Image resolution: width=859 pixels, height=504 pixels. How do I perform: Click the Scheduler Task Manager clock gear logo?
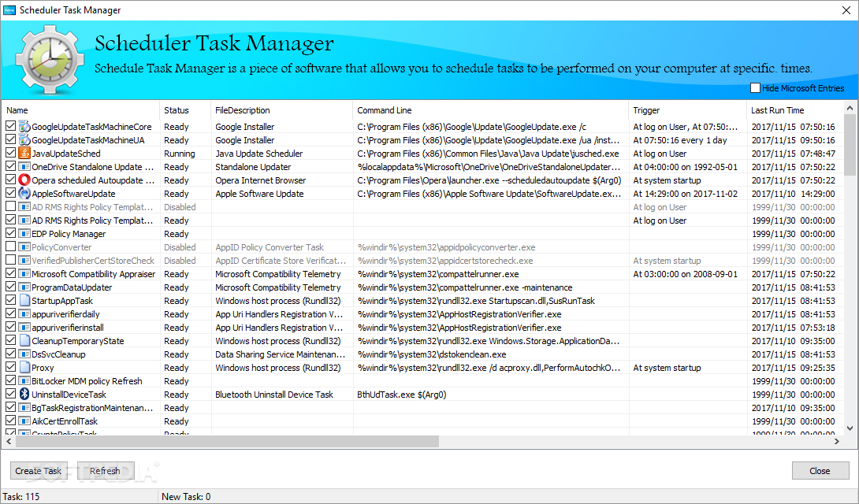coord(50,60)
